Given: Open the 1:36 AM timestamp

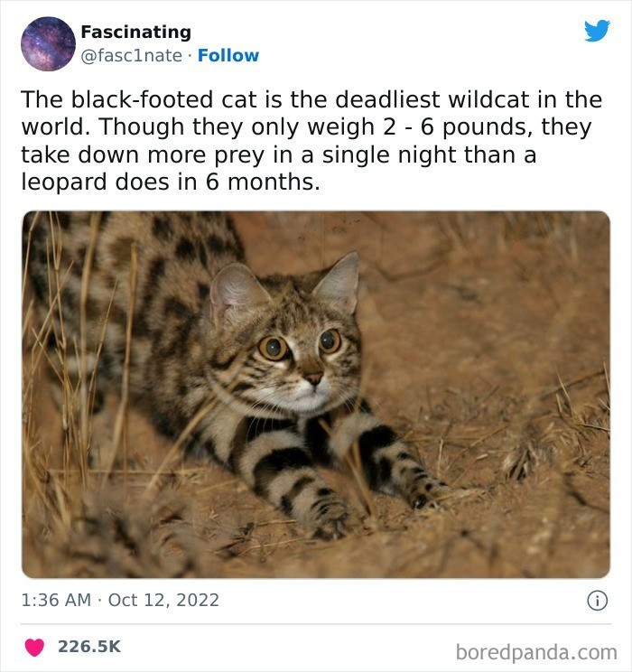Looking at the screenshot, I should coord(56,600).
